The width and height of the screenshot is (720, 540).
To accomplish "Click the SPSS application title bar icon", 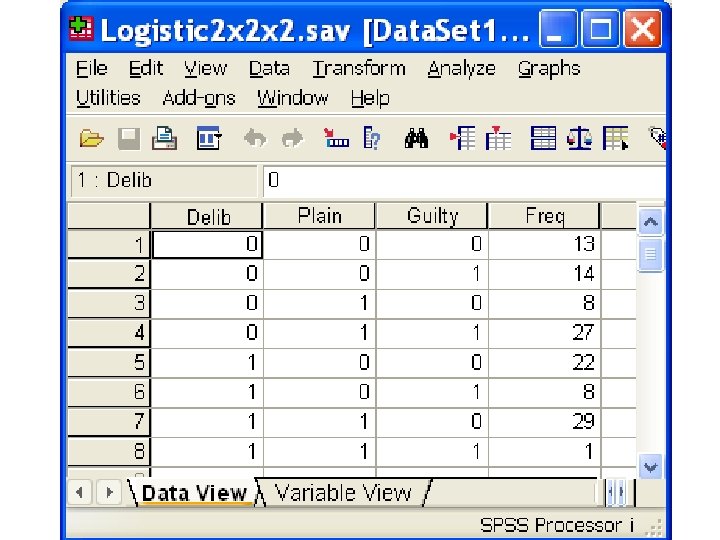I will coord(81,28).
